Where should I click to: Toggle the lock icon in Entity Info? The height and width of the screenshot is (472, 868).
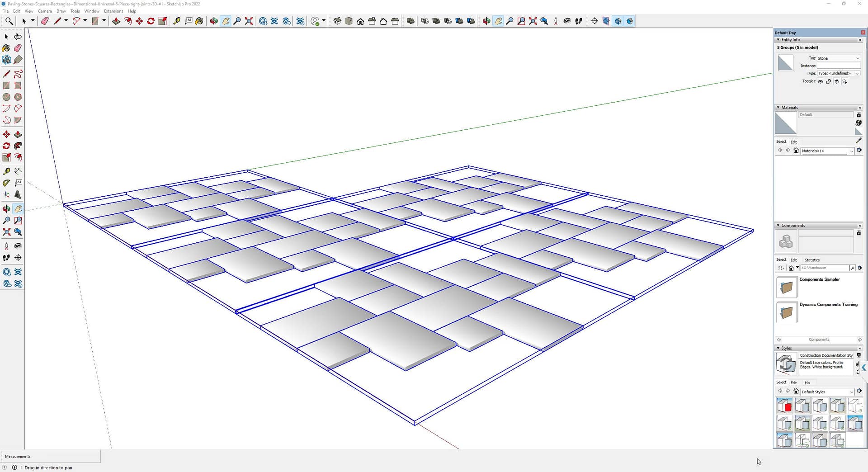[828, 82]
